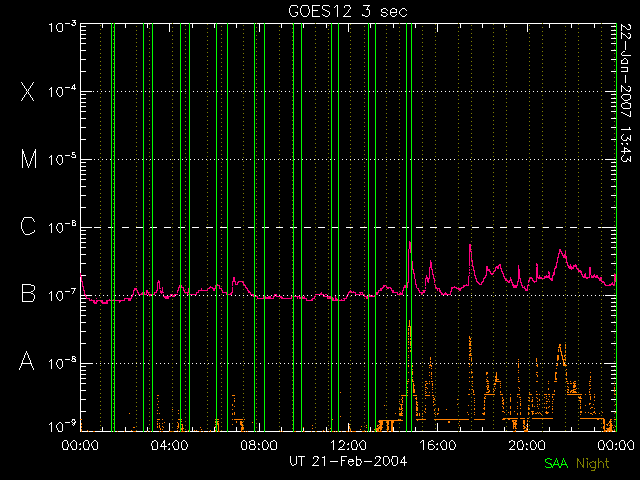Click the 'Night' legend label
Image resolution: width=640 pixels, height=480 pixels.
click(593, 464)
